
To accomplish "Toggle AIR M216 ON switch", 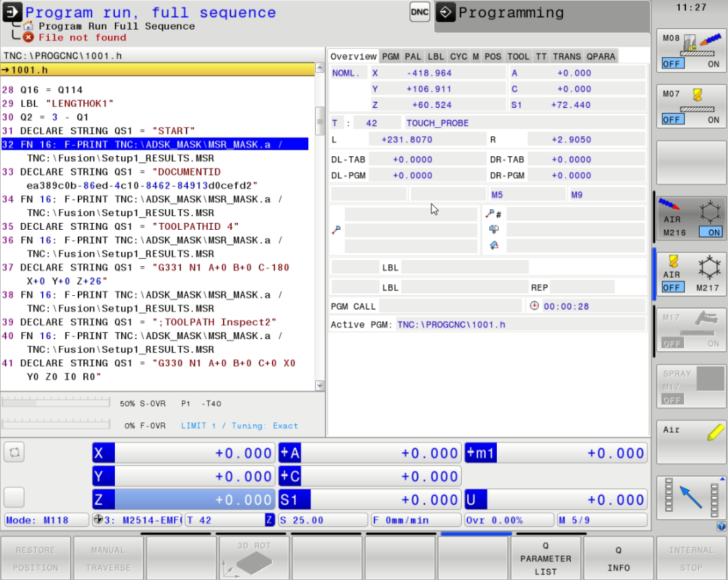I will [x=711, y=232].
